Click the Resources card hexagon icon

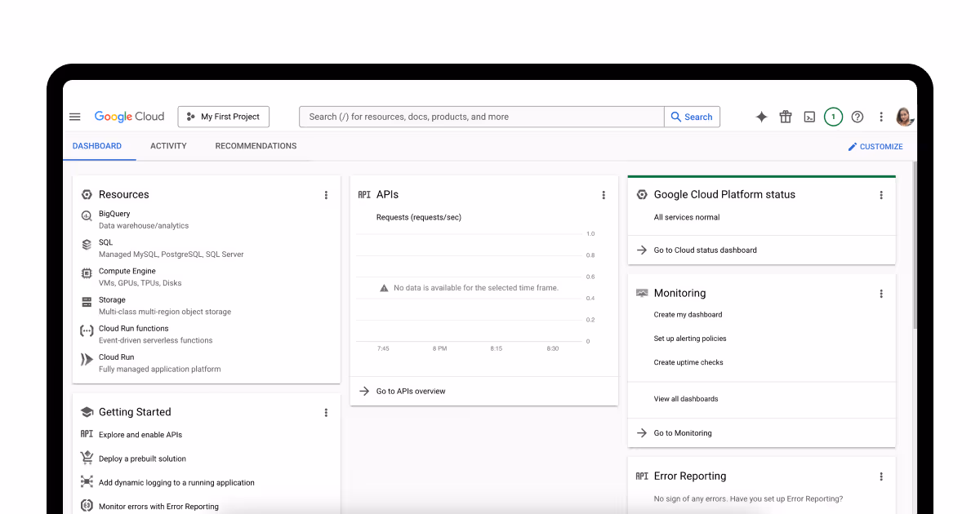coord(87,194)
